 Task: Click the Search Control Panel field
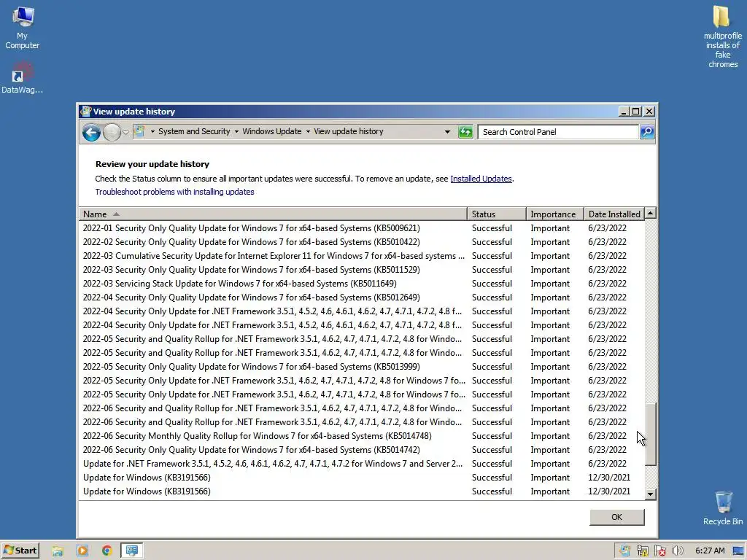click(x=558, y=132)
